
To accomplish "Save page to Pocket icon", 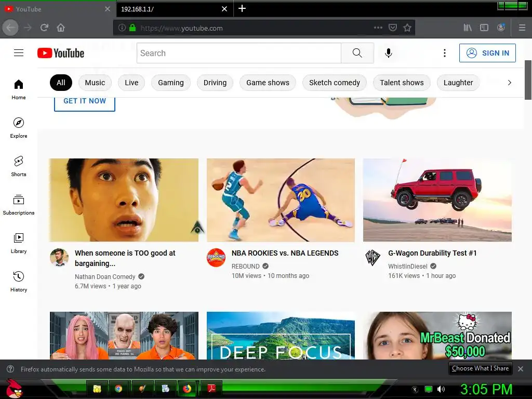I will pos(393,28).
